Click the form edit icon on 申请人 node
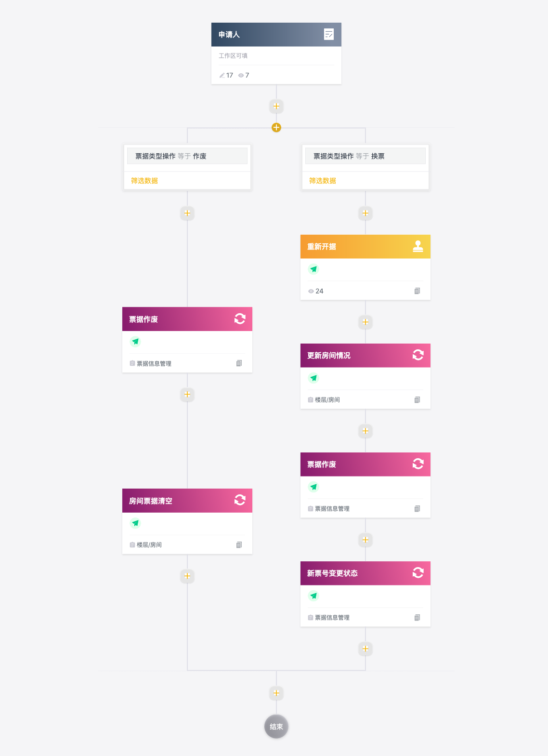The height and width of the screenshot is (756, 548). click(329, 34)
